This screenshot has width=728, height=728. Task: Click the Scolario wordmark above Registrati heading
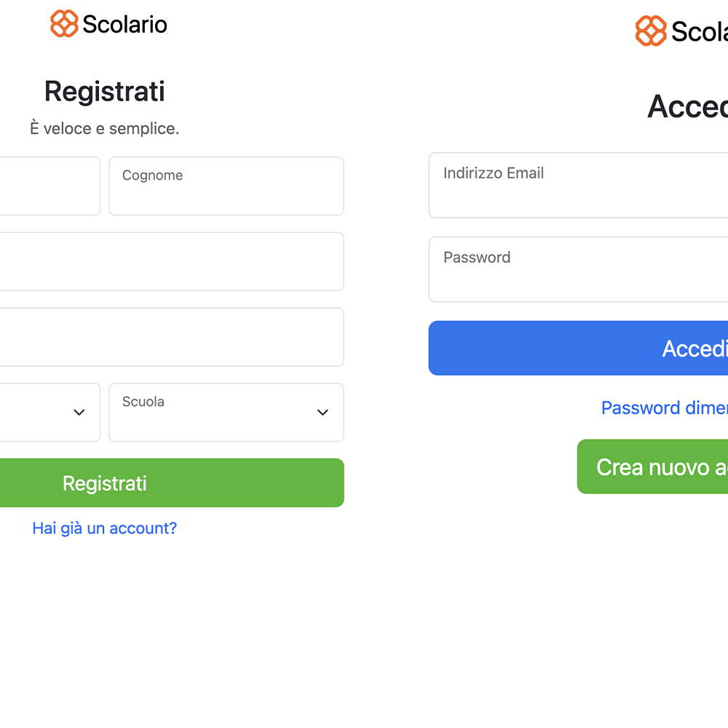pos(125,24)
